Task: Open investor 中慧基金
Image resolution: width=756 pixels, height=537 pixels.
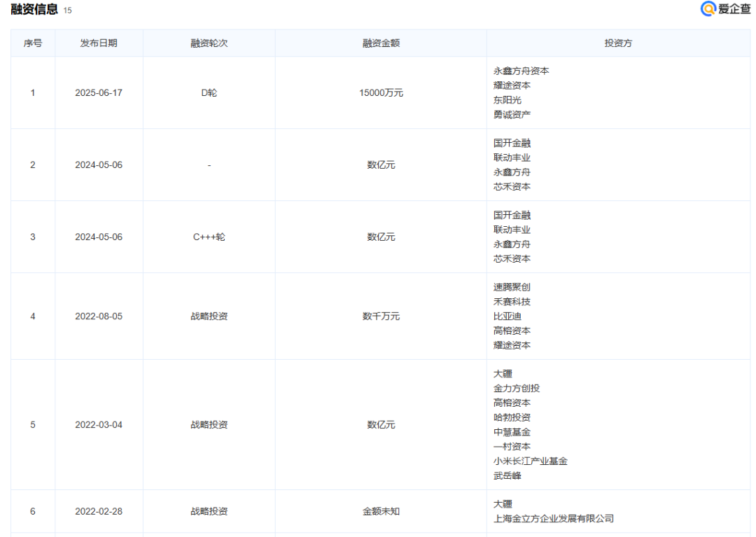Action: (x=512, y=432)
